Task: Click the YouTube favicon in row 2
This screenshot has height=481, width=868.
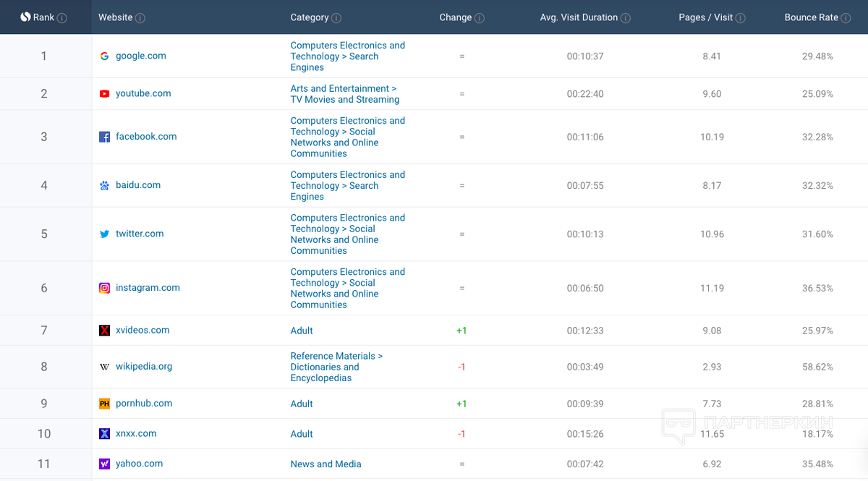Action: click(105, 93)
